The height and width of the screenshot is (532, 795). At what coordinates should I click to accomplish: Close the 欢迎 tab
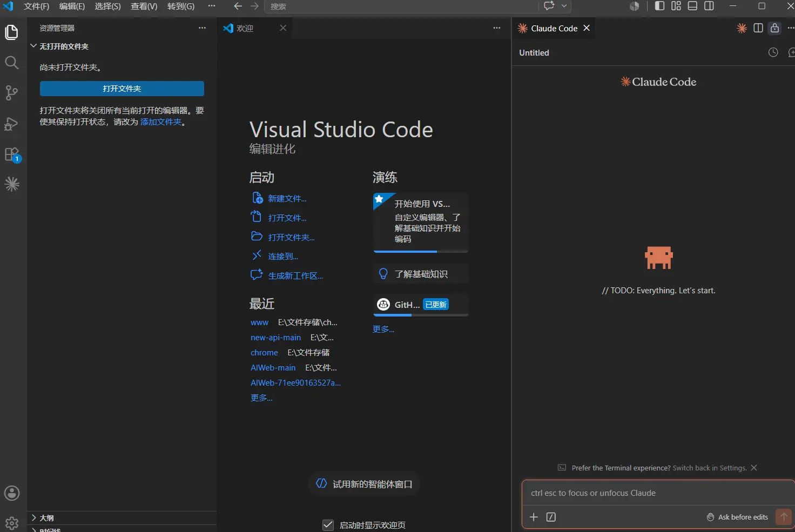coord(283,28)
